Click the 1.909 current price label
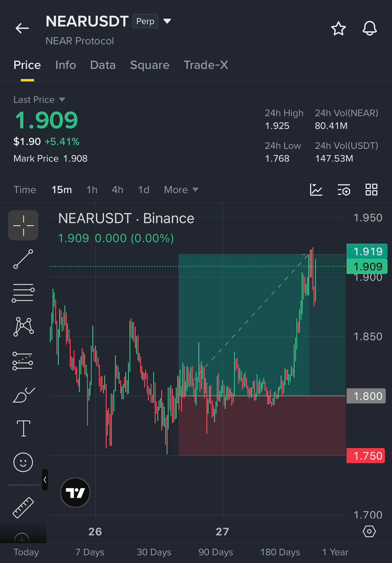Screen dimensions: 392x563 coord(367,267)
